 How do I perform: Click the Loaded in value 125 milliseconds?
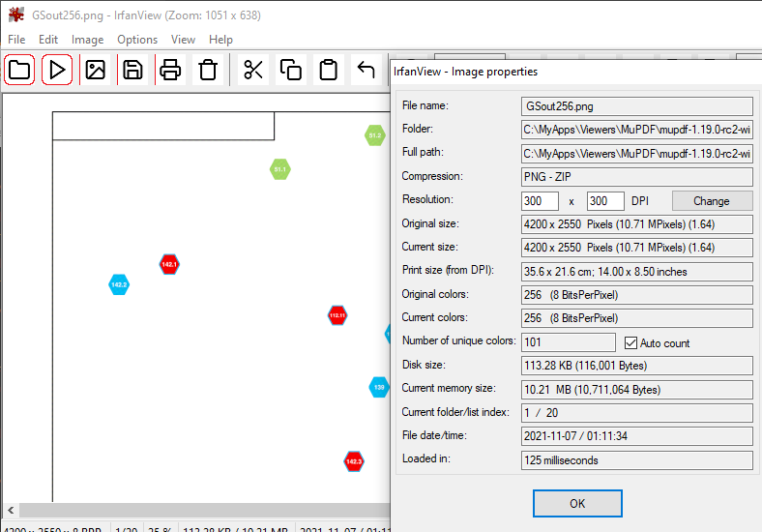coord(637,460)
